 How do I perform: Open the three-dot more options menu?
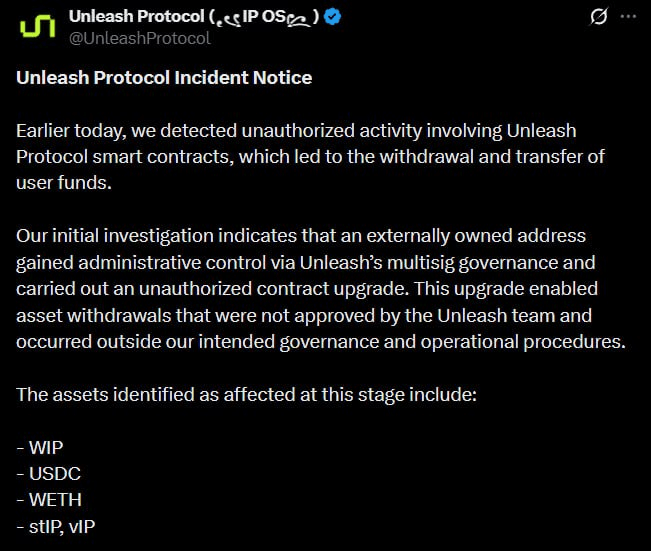coord(627,17)
